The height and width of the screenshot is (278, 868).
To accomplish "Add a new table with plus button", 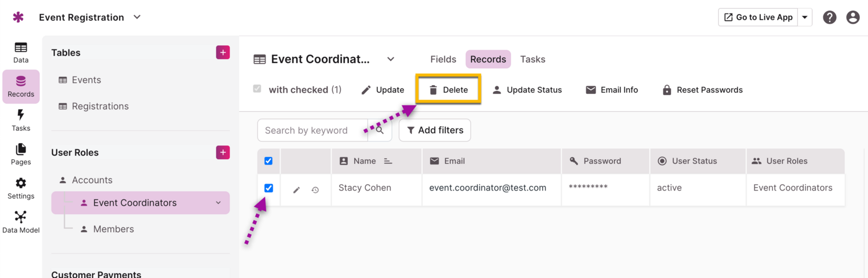I will [x=223, y=53].
